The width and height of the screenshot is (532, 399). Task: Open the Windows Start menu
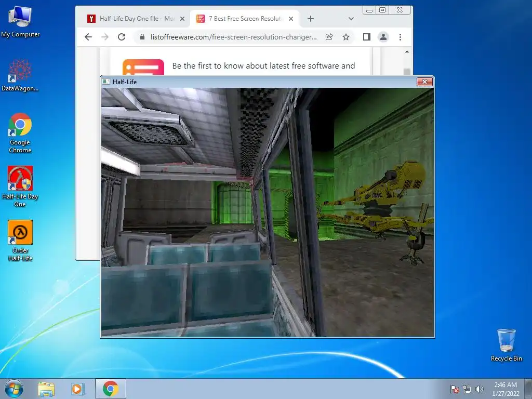click(x=14, y=389)
